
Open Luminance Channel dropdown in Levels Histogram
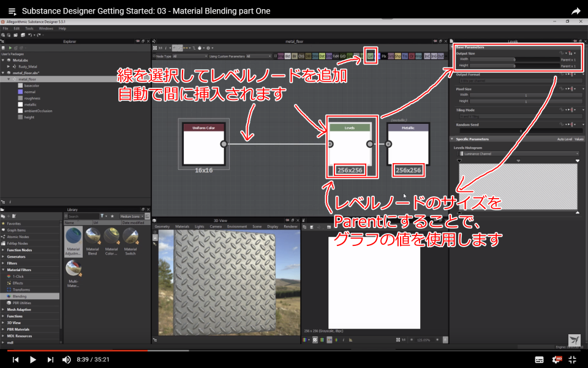pyautogui.click(x=519, y=153)
